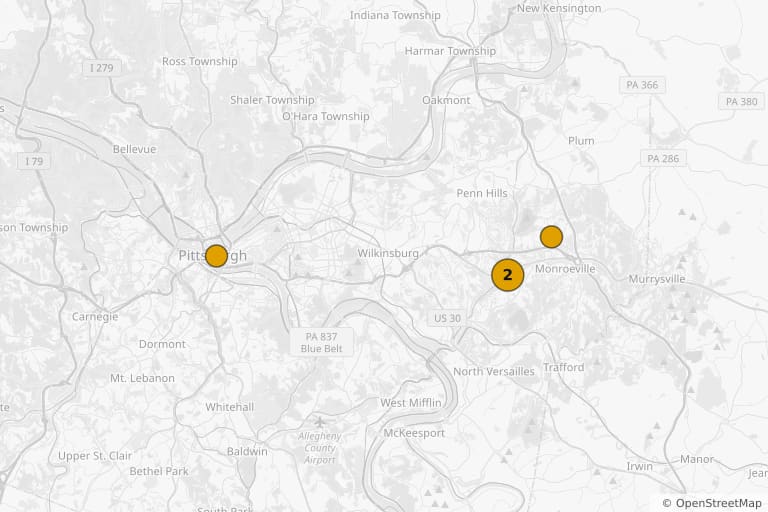Click the Plum label
The image size is (768, 512).
(581, 141)
